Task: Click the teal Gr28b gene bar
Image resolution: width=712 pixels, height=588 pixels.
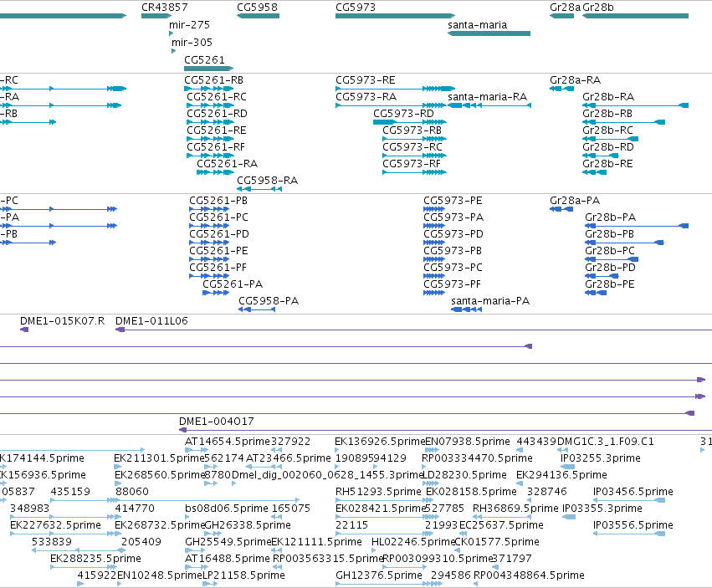Action: tap(635, 16)
